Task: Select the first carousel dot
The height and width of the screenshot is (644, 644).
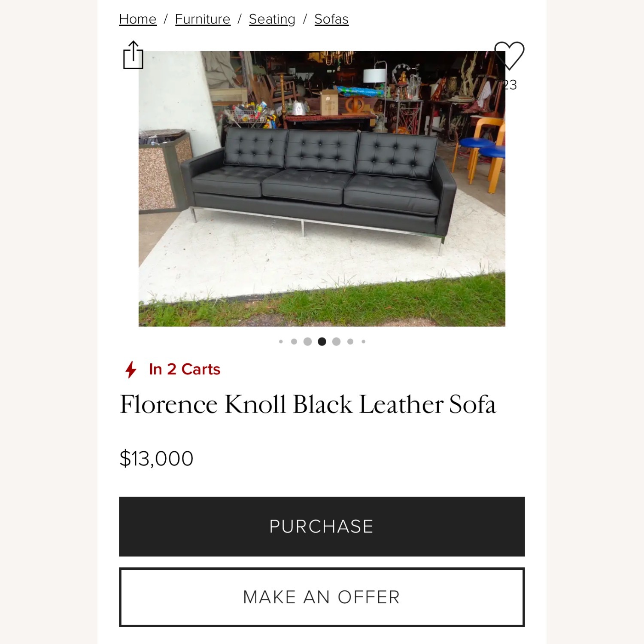Action: point(282,341)
